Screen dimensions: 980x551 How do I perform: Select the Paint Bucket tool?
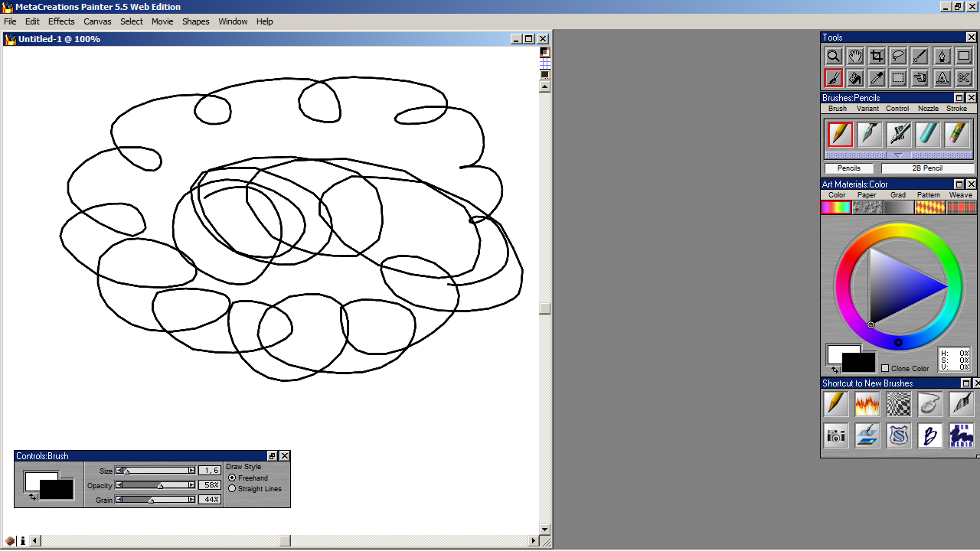click(855, 77)
